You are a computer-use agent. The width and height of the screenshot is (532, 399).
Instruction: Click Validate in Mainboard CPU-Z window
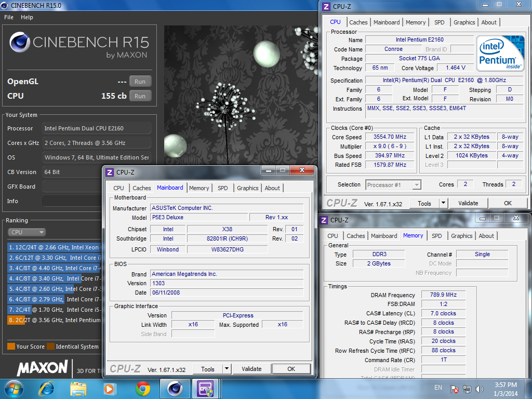point(251,369)
